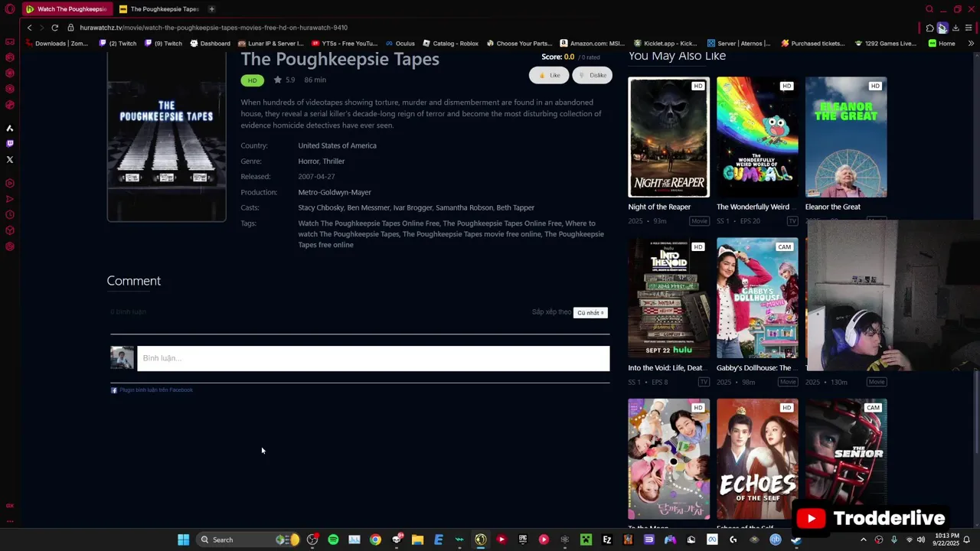The height and width of the screenshot is (551, 980).
Task: Open File Explorer from the taskbar
Action: pyautogui.click(x=417, y=540)
